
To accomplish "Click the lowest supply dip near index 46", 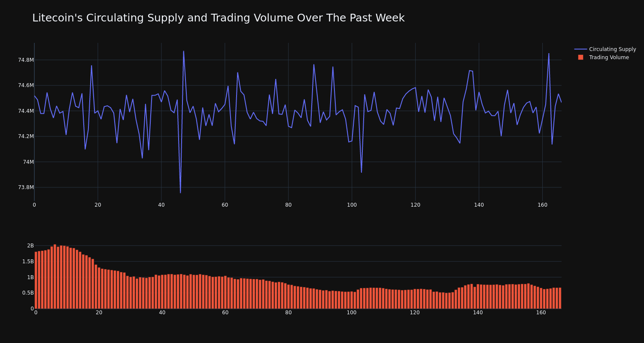I will click(x=180, y=193).
